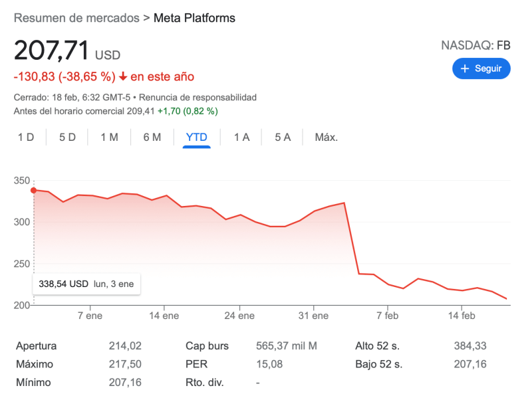The image size is (532, 402).
Task: Click the red dot marker on chart
Action: coord(34,190)
